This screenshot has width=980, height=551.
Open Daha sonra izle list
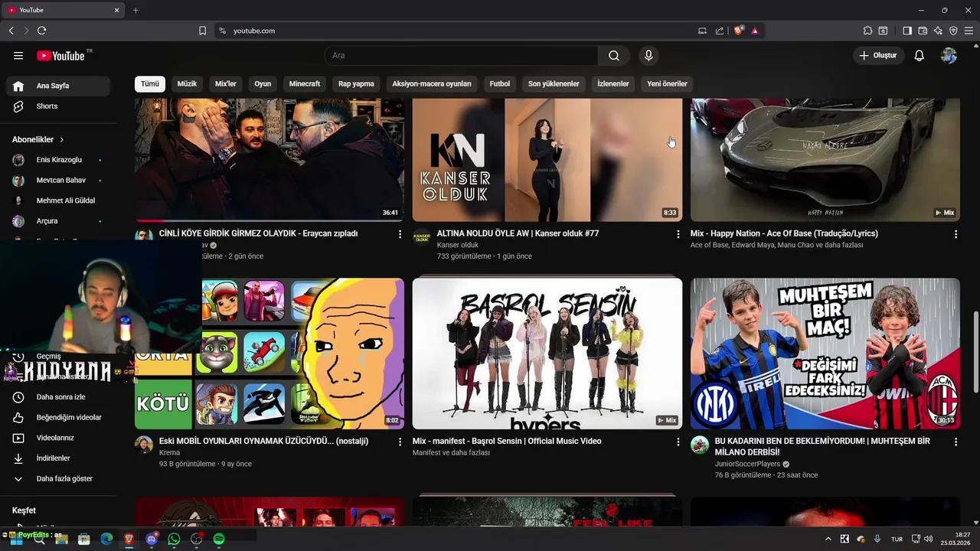click(x=60, y=397)
